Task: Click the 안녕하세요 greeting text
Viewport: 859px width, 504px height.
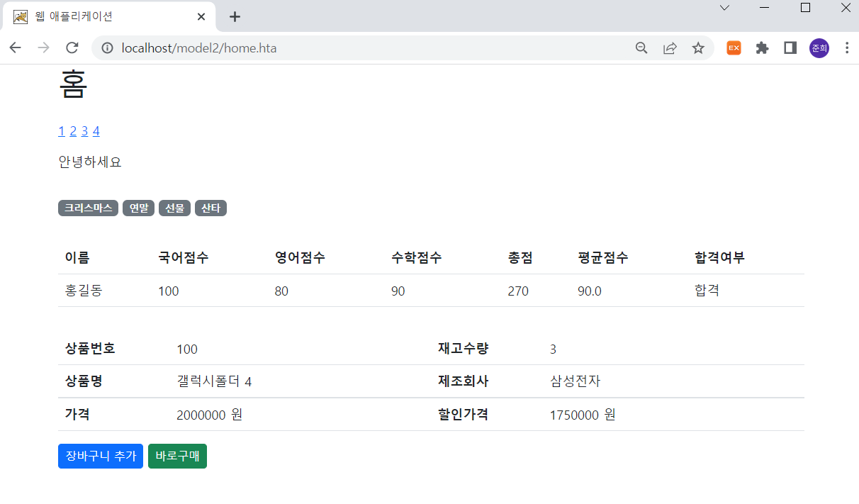Action: tap(90, 162)
